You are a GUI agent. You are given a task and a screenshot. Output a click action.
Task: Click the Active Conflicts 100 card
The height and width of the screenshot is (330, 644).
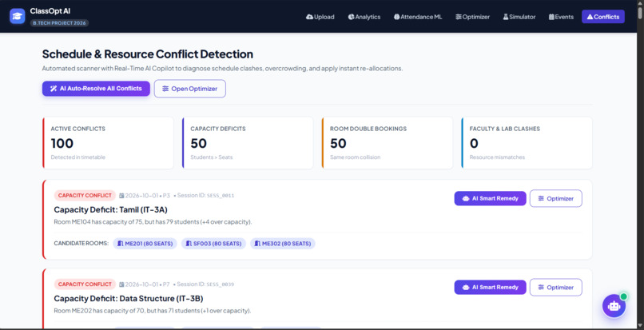click(108, 143)
